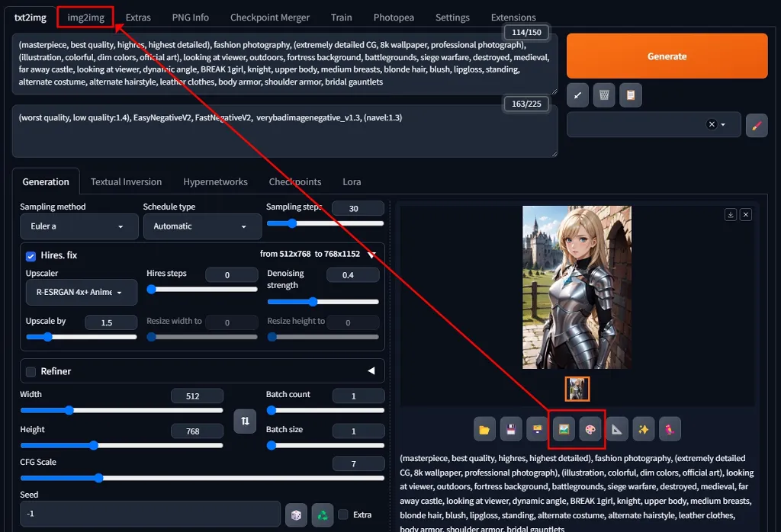Adjust the Sampling steps slider
The image size is (781, 532).
325,223
